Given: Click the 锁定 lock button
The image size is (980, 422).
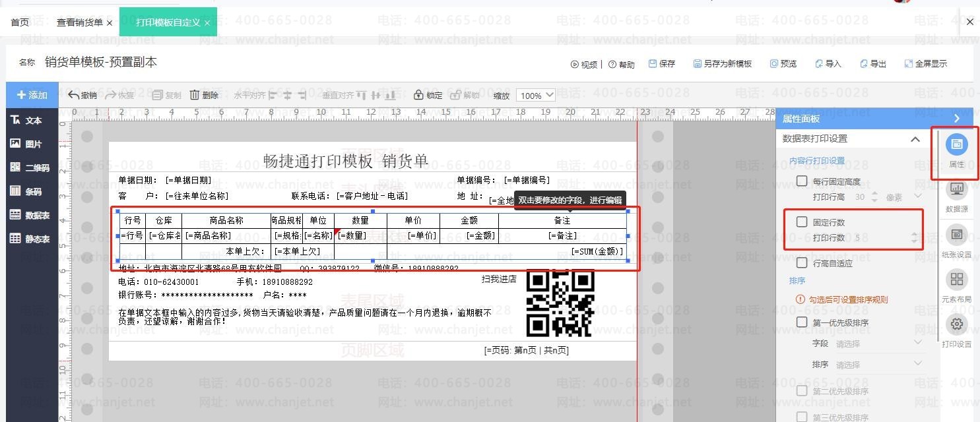Looking at the screenshot, I should pyautogui.click(x=428, y=95).
